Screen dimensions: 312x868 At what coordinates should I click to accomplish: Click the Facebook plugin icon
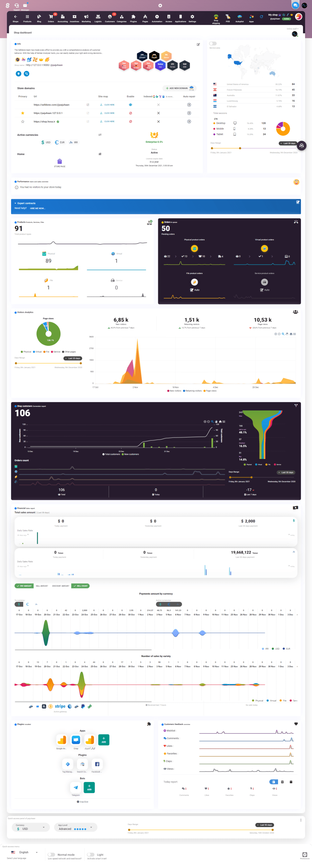point(97,764)
